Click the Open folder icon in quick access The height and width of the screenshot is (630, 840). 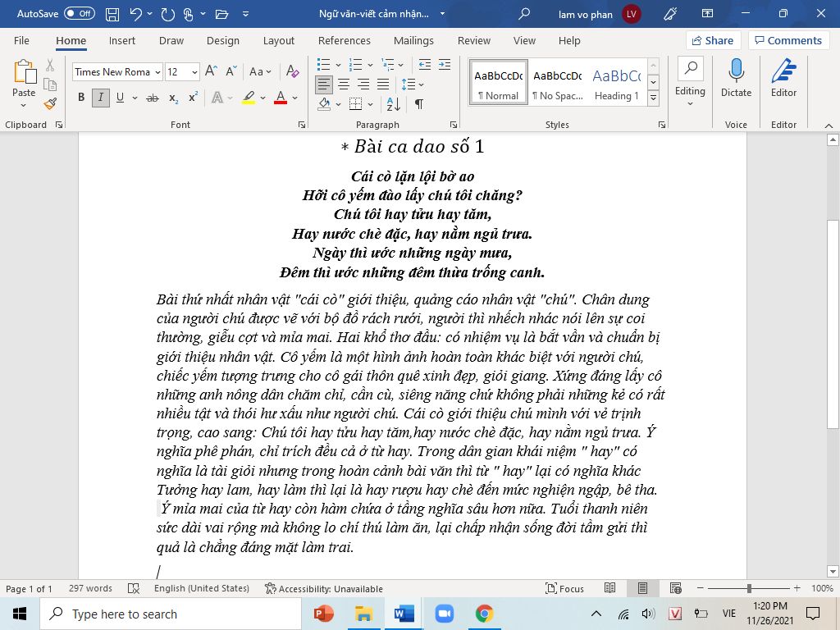(221, 14)
